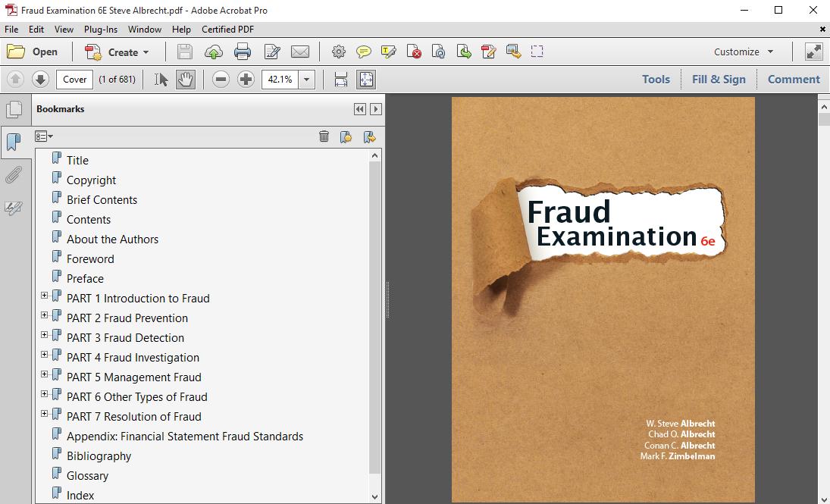Open Preferences gear icon in toolbar
The width and height of the screenshot is (830, 504).
[339, 52]
